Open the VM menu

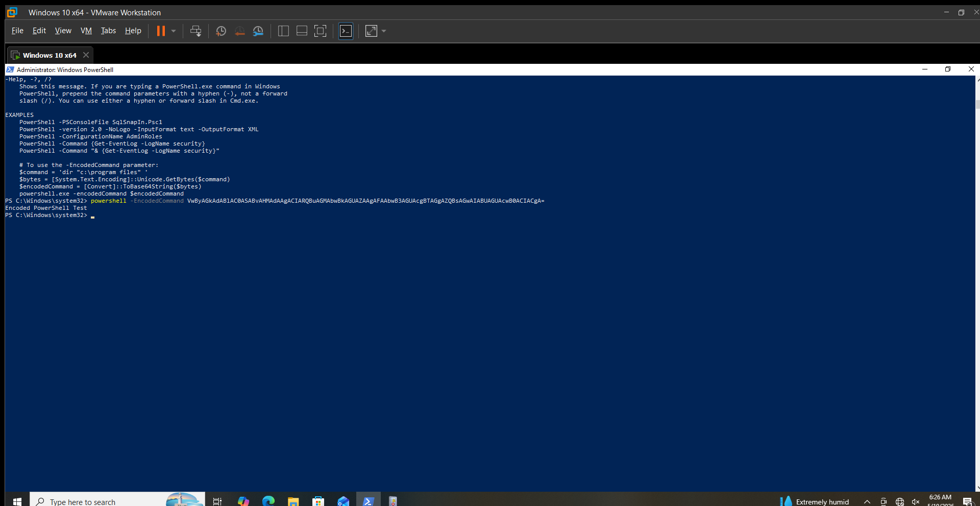point(86,31)
